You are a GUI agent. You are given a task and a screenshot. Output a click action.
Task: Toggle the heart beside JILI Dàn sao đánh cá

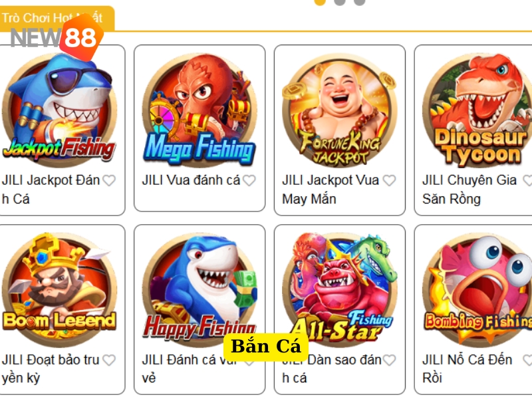(x=389, y=360)
